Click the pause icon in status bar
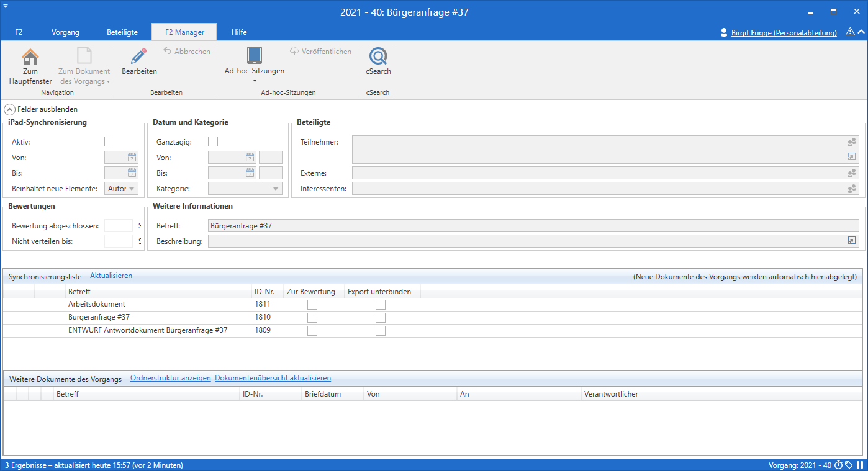This screenshot has width=868, height=471. click(860, 465)
